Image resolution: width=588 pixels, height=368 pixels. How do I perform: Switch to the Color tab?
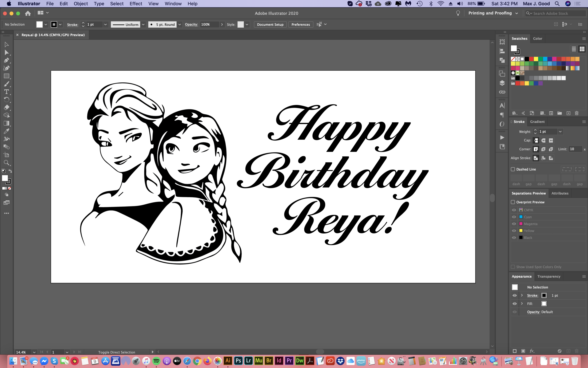[x=537, y=38]
